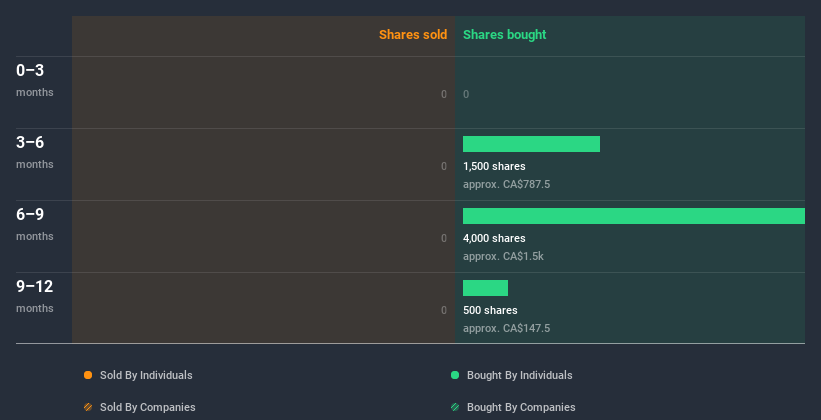Click the Shares bought column header
This screenshot has height=420, width=821.
(505, 35)
